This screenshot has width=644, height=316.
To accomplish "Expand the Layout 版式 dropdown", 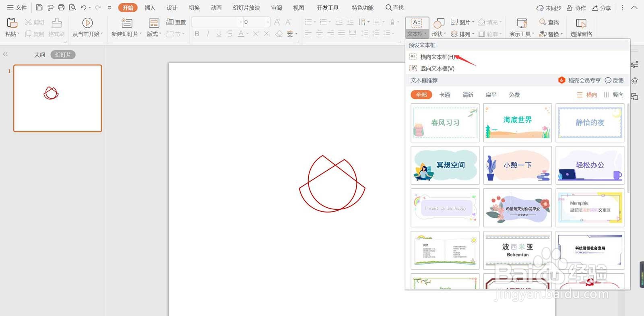I will 154,34.
